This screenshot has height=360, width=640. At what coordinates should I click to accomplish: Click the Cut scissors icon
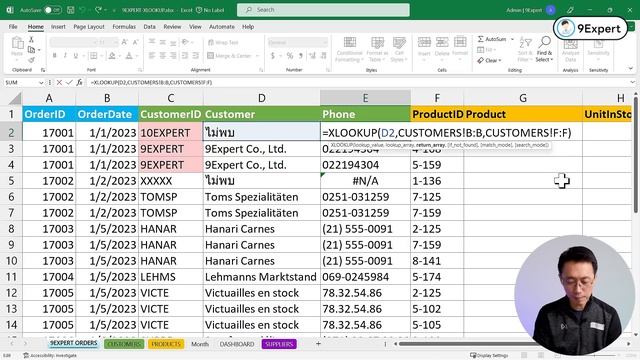31,40
